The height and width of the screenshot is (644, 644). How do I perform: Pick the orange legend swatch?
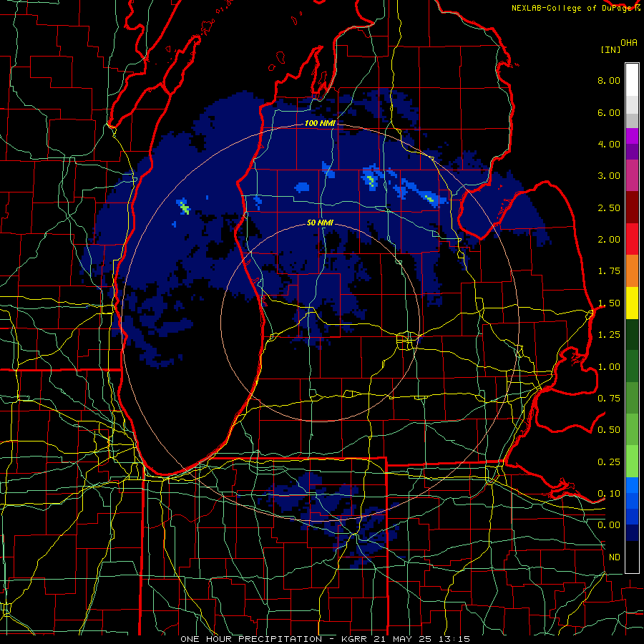[x=632, y=271]
